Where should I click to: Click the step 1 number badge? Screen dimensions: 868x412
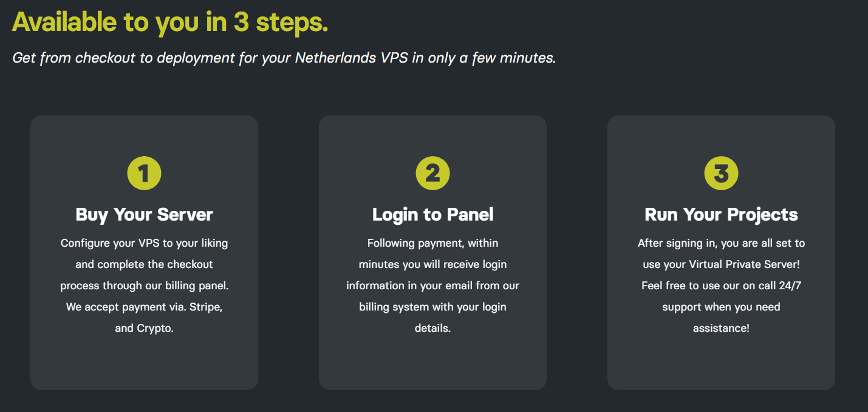coord(144,174)
